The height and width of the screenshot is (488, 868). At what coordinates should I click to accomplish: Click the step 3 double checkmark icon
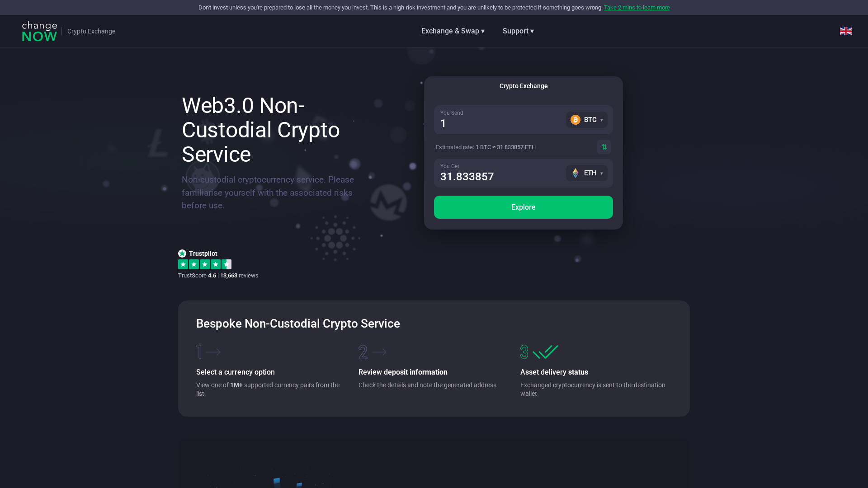coord(545,352)
